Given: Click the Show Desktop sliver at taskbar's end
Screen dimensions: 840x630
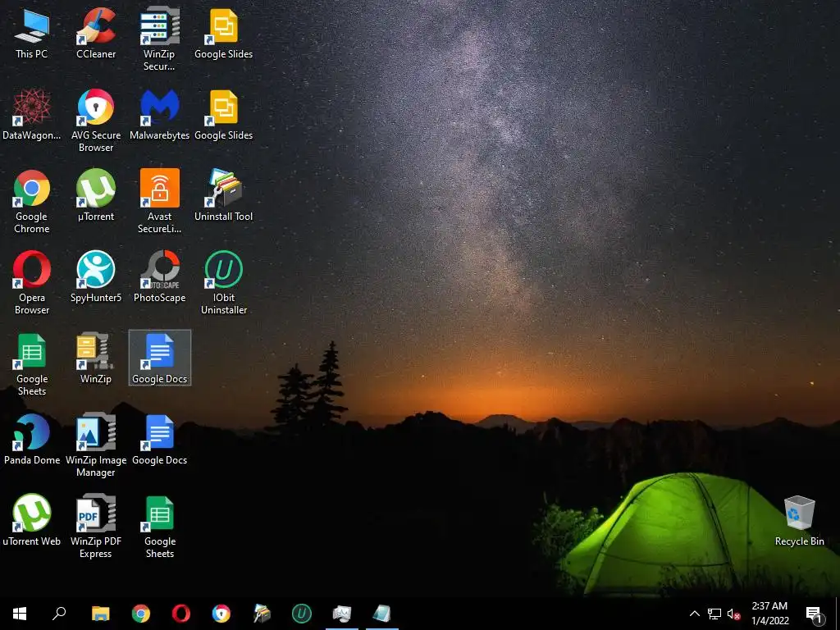Looking at the screenshot, I should [x=838, y=614].
